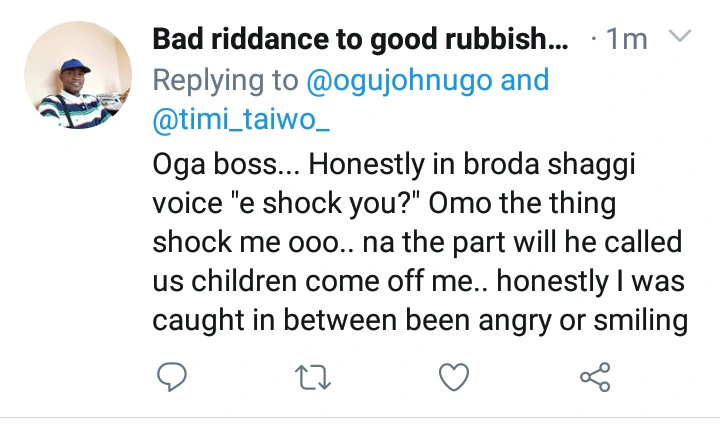This screenshot has height=424, width=720.
Task: Reply to this tweet via the comment icon
Action: 170,377
